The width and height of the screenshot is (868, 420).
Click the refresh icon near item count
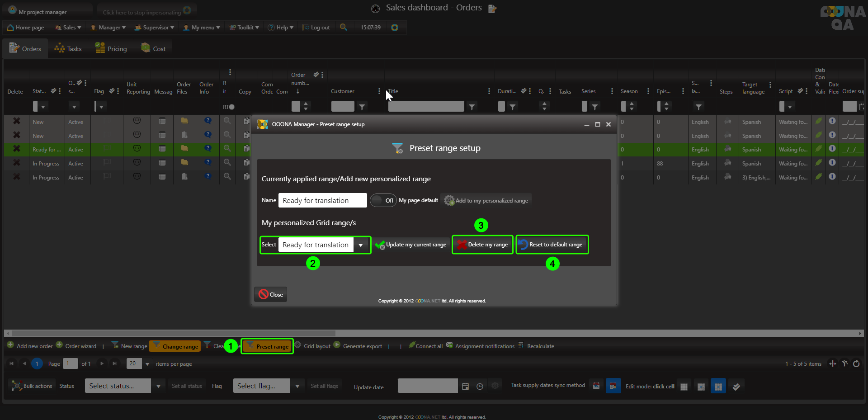856,363
